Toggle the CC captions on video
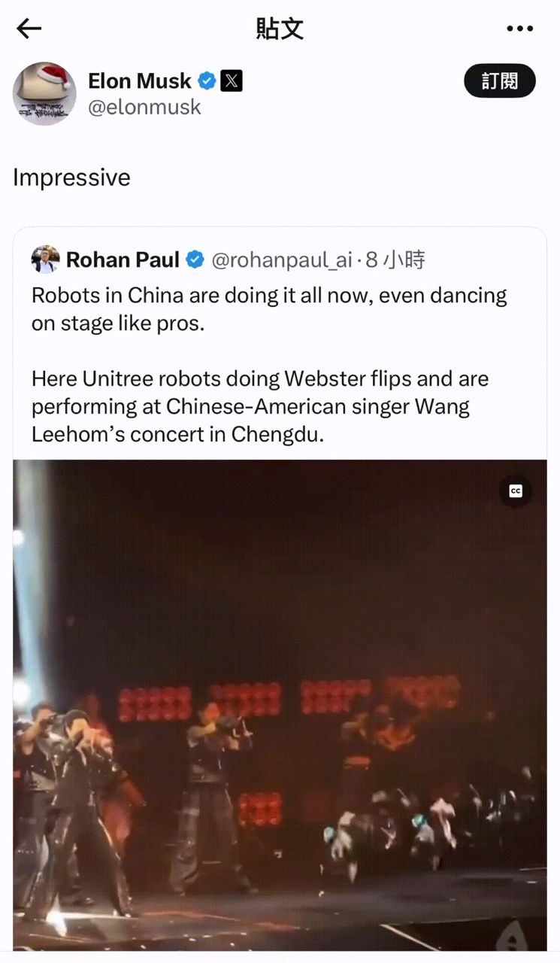This screenshot has height=963, width=560. (516, 491)
